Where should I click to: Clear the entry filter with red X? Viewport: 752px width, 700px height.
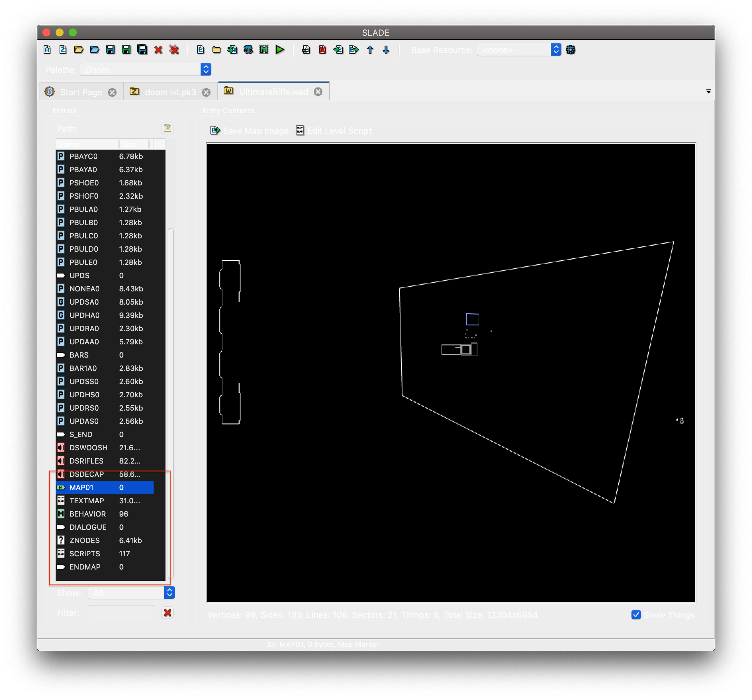coord(167,613)
